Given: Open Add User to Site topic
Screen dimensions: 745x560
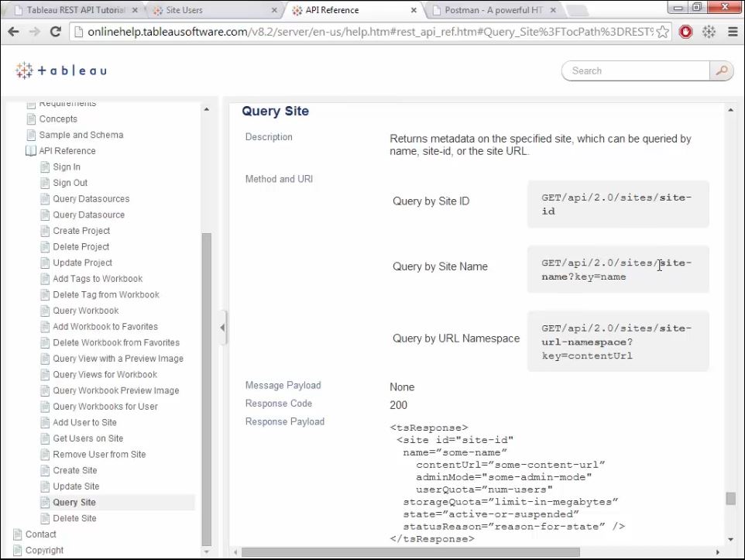Looking at the screenshot, I should [84, 423].
